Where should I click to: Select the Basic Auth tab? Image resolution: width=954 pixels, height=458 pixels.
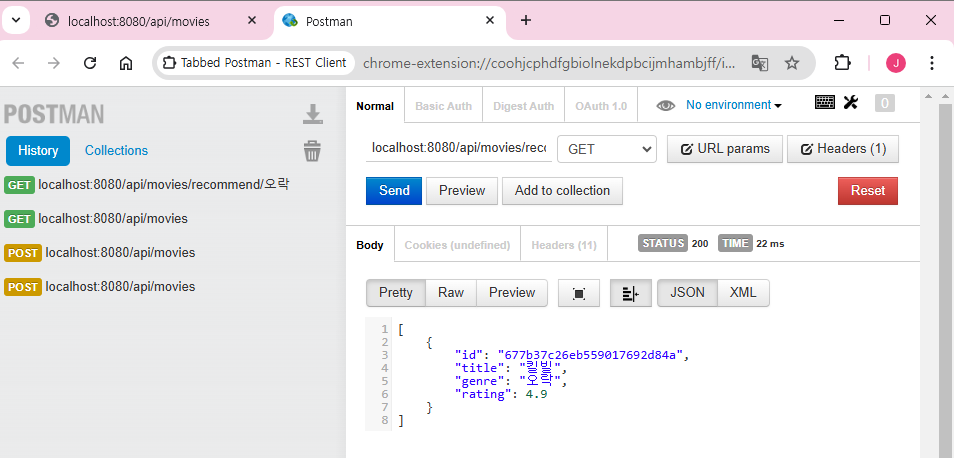coord(443,106)
